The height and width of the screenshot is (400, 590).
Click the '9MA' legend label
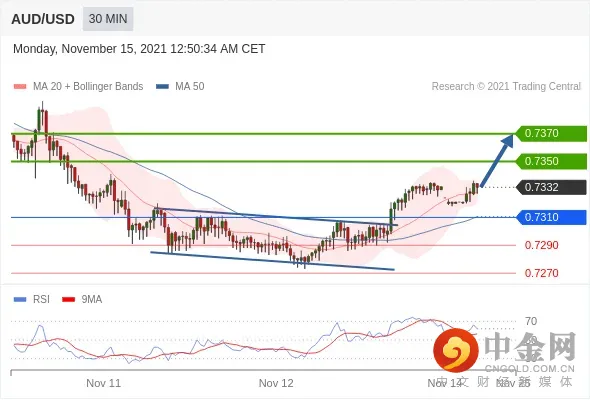92,300
